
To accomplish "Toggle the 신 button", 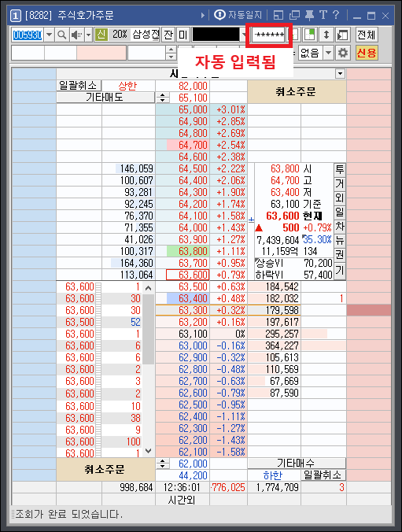I will tap(101, 35).
